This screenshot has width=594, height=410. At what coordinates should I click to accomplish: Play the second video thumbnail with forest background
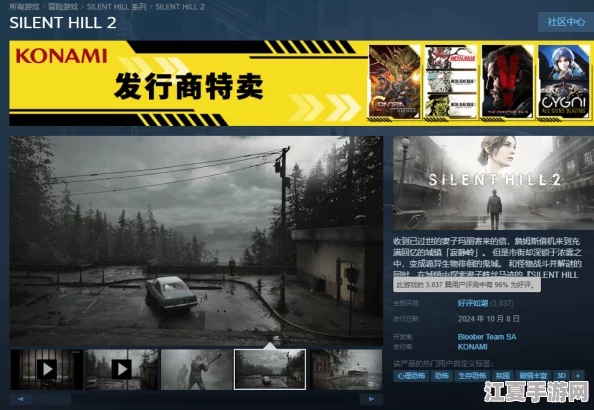point(122,369)
